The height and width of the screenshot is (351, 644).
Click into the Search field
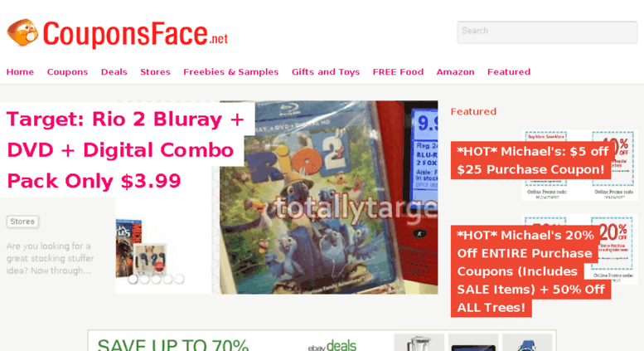click(x=547, y=32)
